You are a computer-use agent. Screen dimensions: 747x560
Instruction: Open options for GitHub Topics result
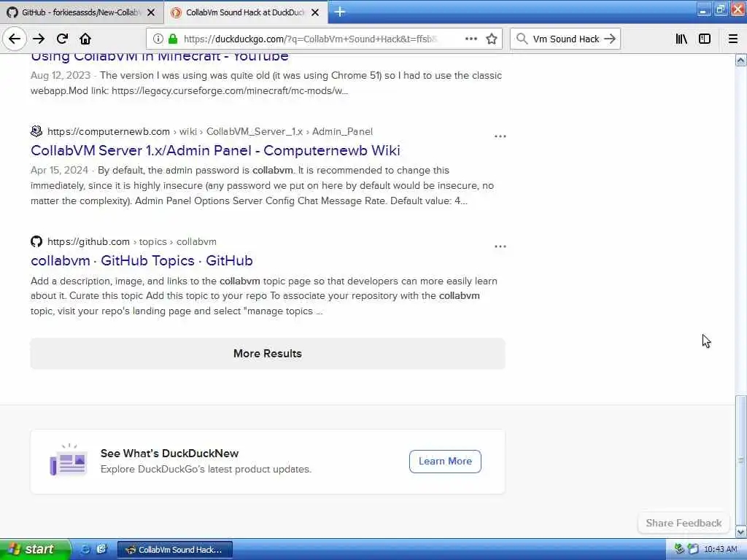[x=500, y=246]
